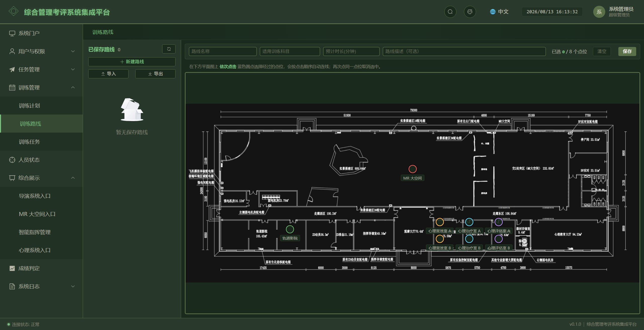Select the 心理宣泄室 B waypoint
This screenshot has width=644, height=330.
[440, 239]
